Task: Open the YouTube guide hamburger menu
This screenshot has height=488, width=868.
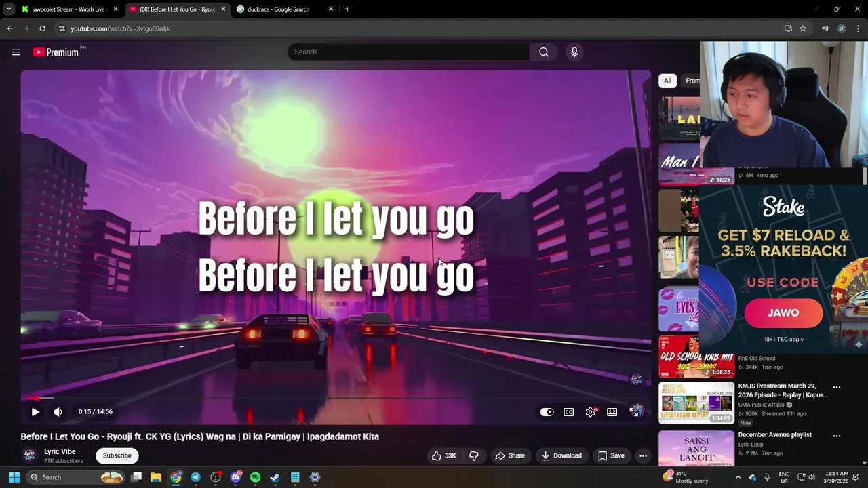Action: tap(16, 52)
